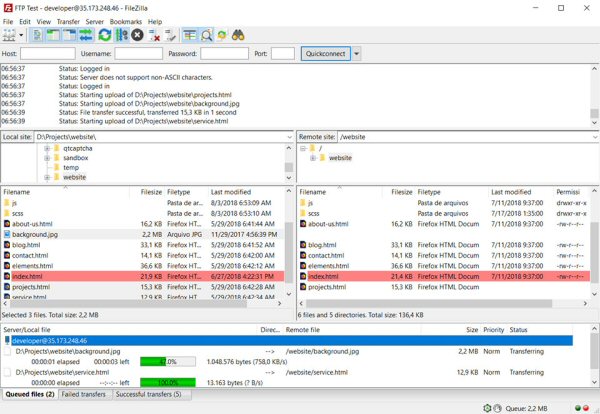The image size is (600, 414).
Task: Sort remote list by Permissions column
Action: point(568,192)
